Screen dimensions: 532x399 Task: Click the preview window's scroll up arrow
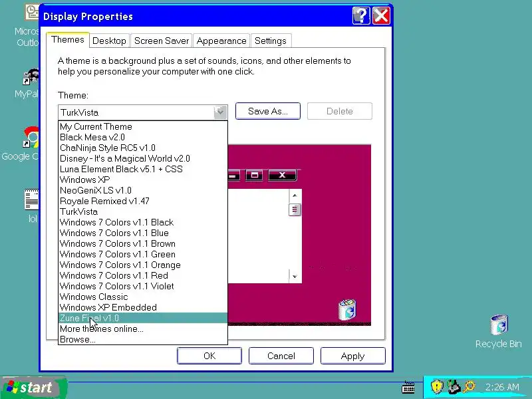(x=295, y=196)
